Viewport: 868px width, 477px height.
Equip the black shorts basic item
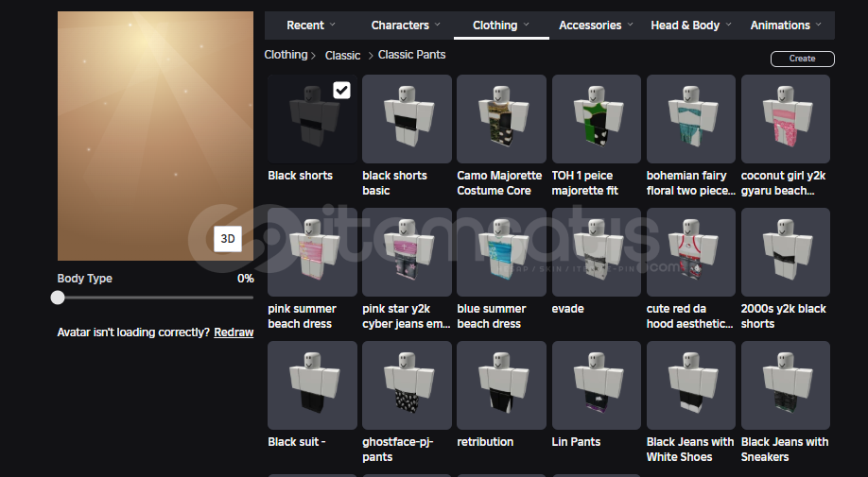coord(407,119)
